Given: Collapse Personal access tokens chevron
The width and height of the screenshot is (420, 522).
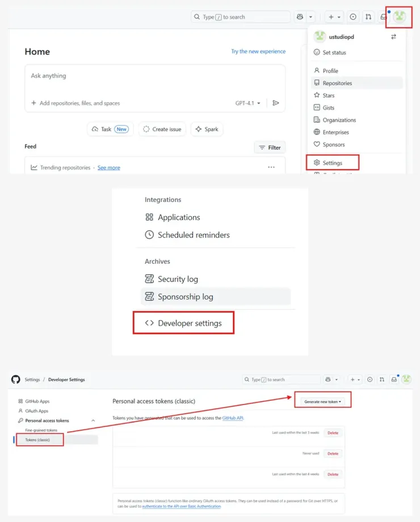Looking at the screenshot, I should (x=93, y=420).
